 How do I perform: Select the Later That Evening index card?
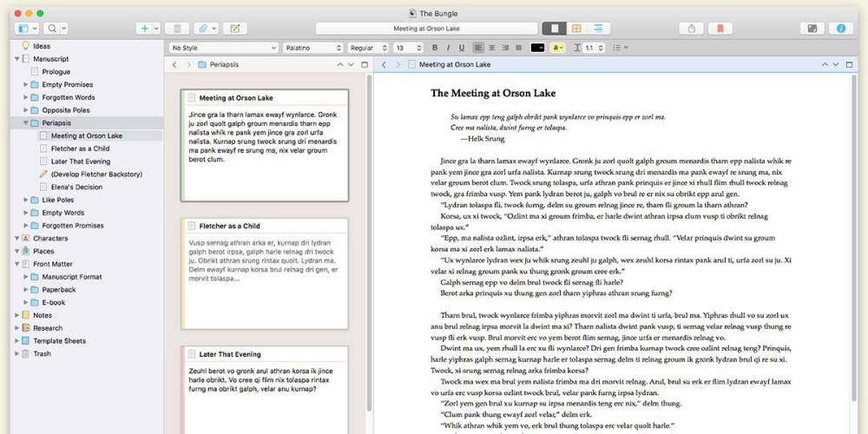265,390
